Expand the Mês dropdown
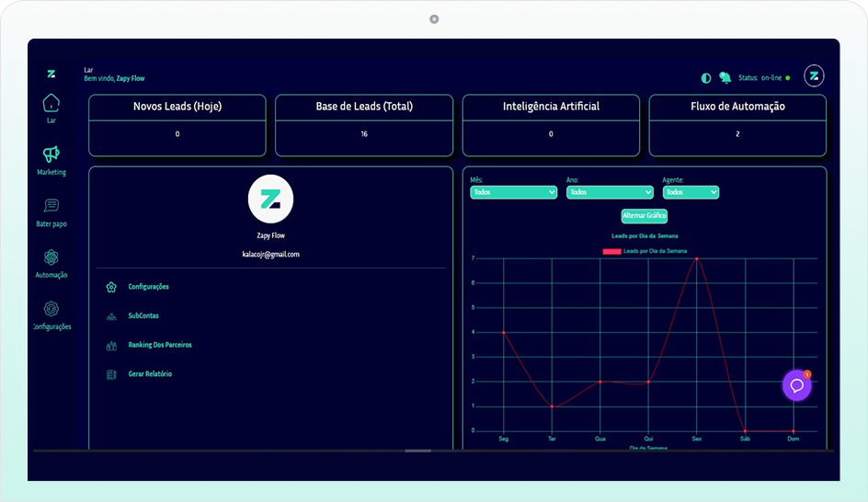Image resolution: width=868 pixels, height=502 pixels. [513, 192]
